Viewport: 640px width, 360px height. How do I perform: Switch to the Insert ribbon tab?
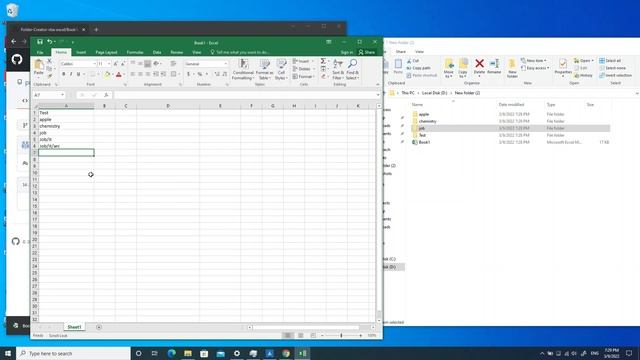pyautogui.click(x=81, y=52)
